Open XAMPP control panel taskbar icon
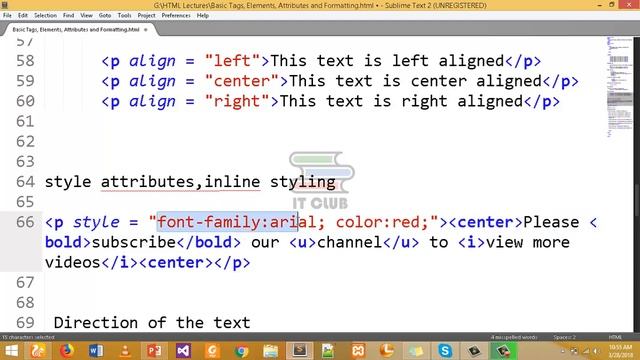The height and width of the screenshot is (360, 640). [x=358, y=351]
